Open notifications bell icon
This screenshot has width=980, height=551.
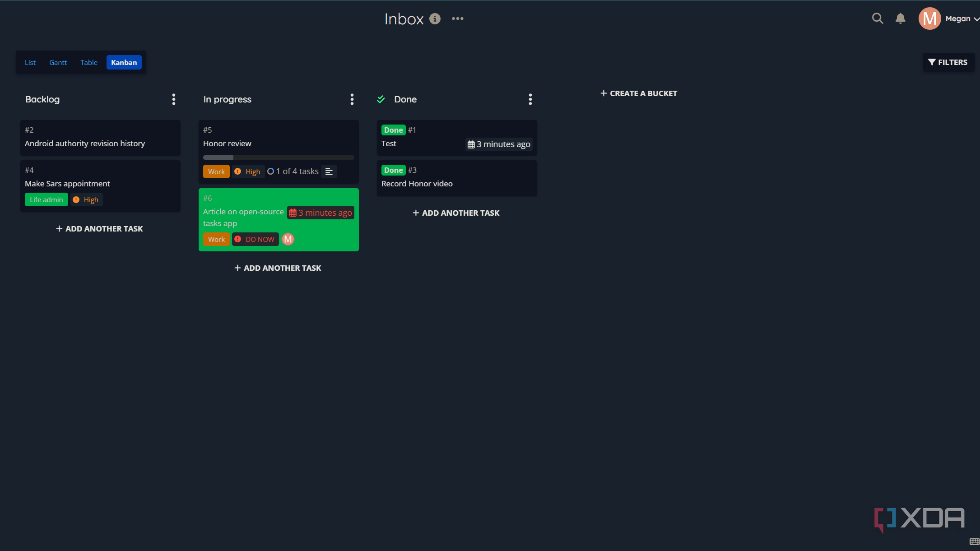point(900,19)
